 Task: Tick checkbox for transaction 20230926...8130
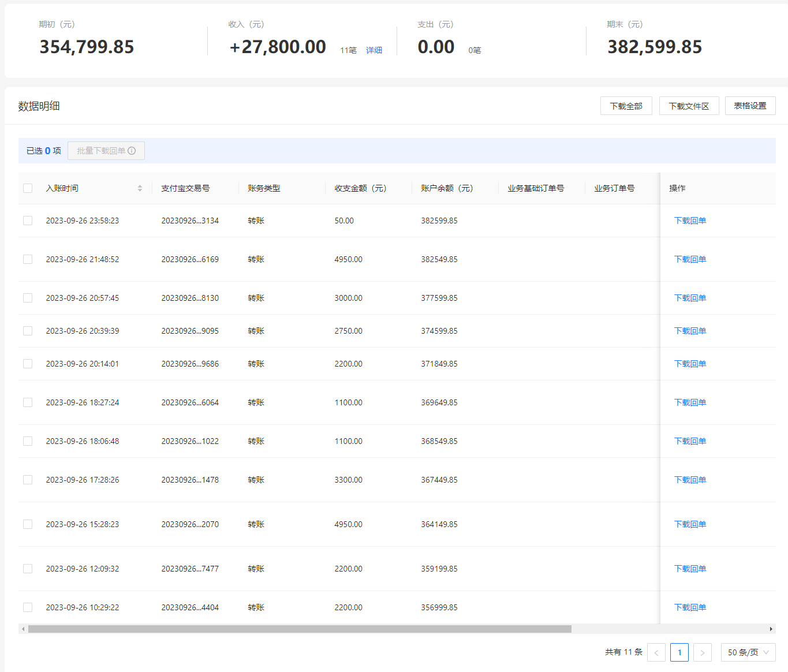(28, 298)
